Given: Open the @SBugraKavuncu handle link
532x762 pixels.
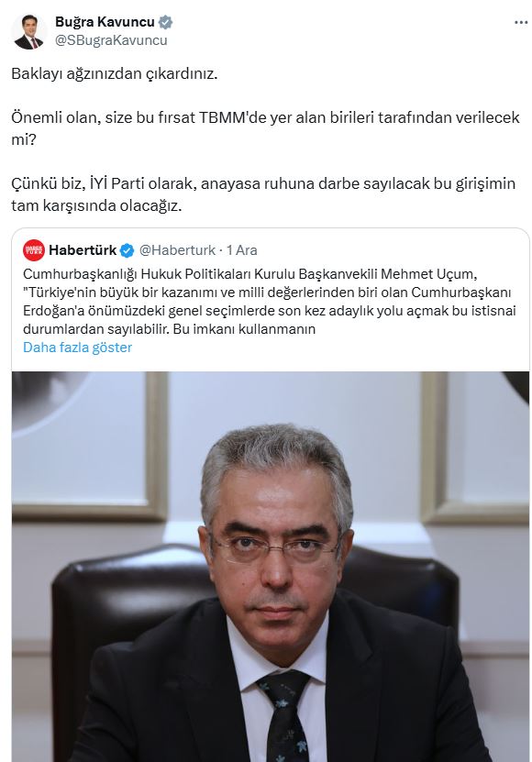Looking at the screenshot, I should coord(111,40).
